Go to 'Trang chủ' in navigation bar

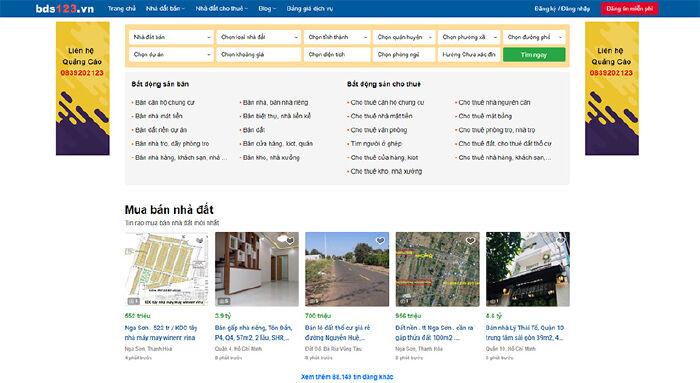(x=122, y=8)
